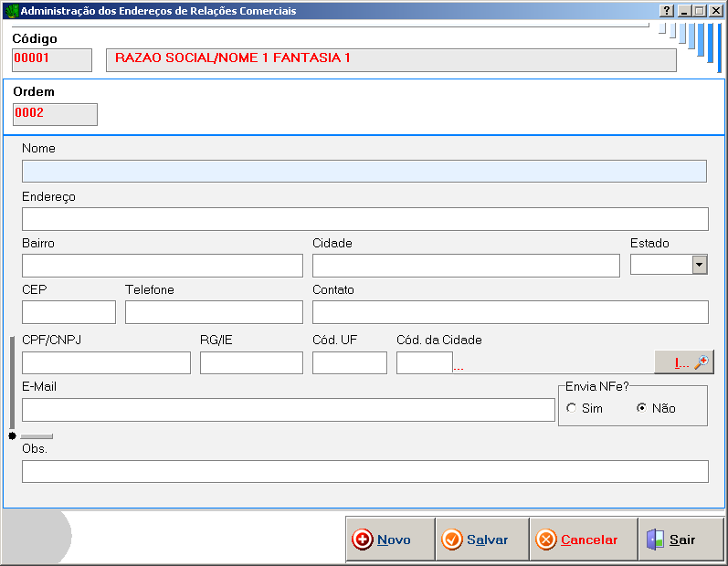This screenshot has width=728, height=566.
Task: Click the application icon in title bar
Action: tap(12, 11)
